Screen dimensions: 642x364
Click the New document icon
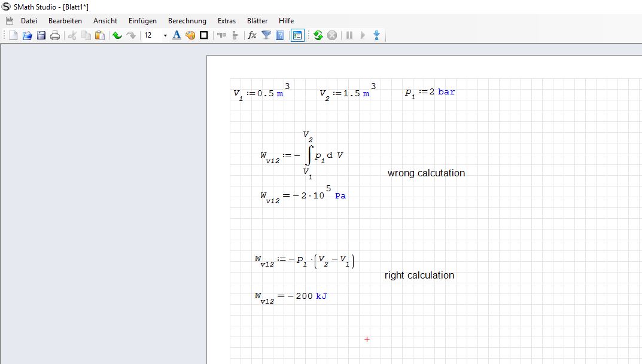pyautogui.click(x=13, y=36)
